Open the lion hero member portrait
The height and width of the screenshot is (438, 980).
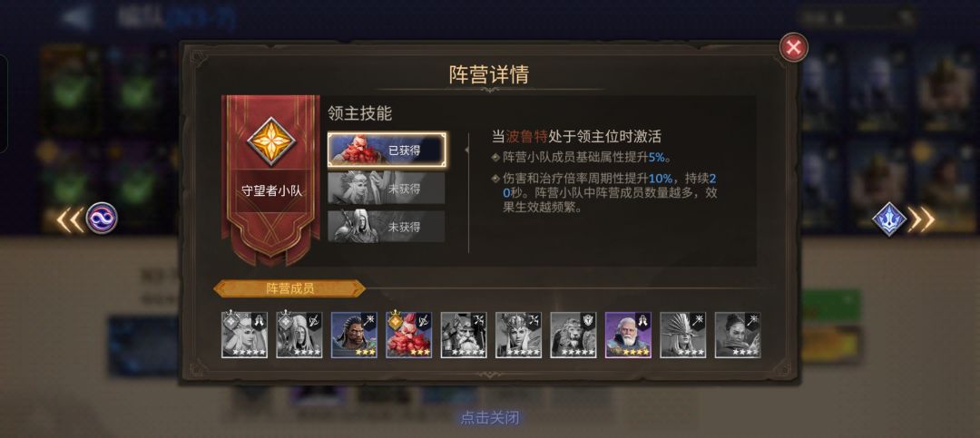click(x=573, y=335)
